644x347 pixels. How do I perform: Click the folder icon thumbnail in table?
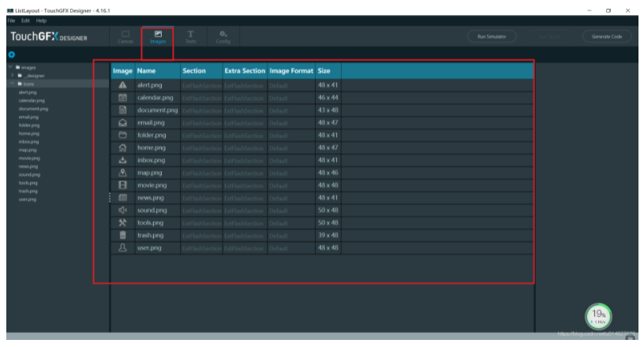[122, 135]
